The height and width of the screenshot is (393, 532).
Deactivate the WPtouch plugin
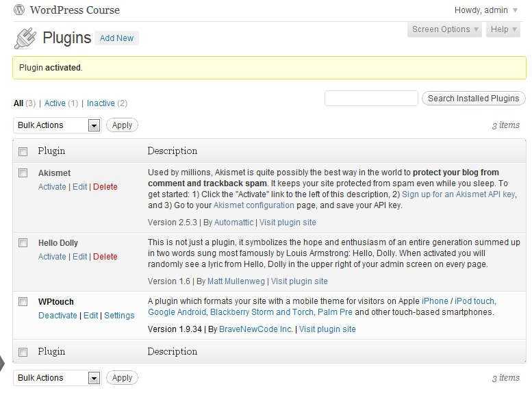[x=58, y=315]
